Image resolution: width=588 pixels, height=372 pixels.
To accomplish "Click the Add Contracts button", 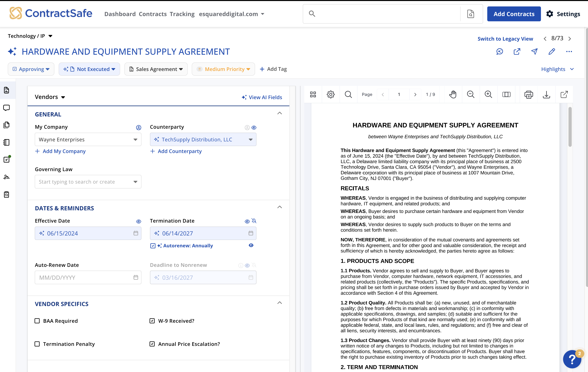I will click(x=514, y=14).
